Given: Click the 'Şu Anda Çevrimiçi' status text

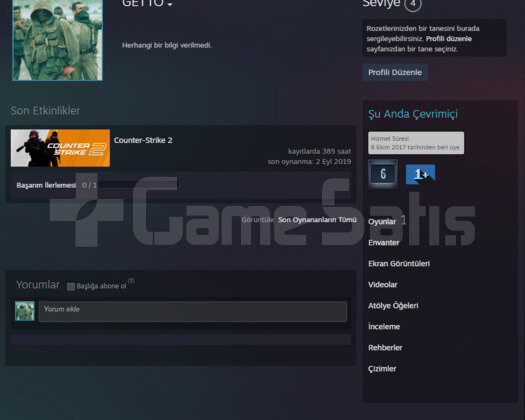Looking at the screenshot, I should click(x=413, y=114).
